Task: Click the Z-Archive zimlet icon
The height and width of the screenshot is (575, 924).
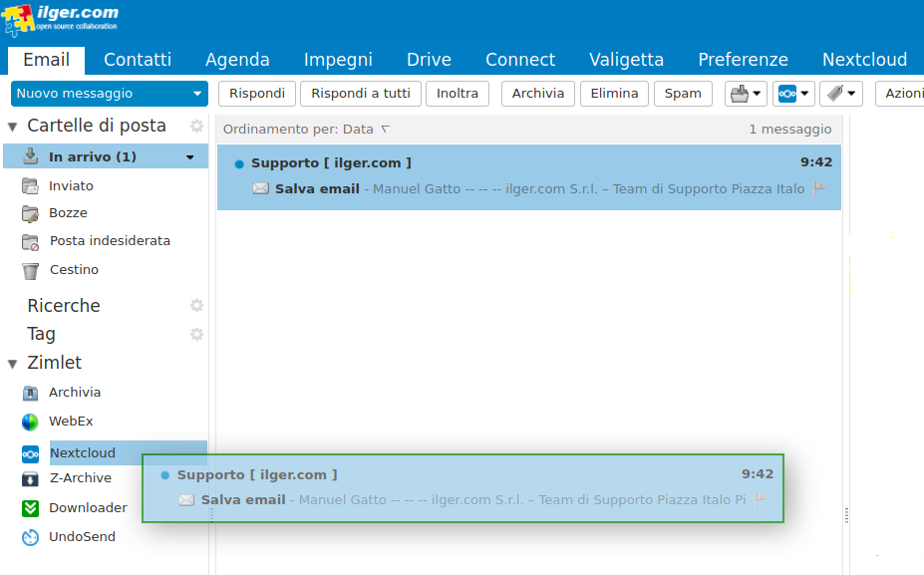Action: 30,479
